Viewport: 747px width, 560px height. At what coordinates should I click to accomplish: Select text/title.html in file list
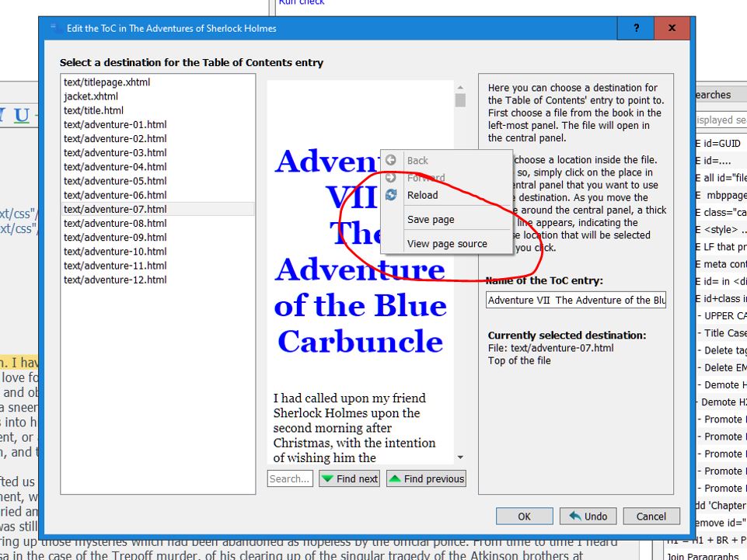[x=158, y=110]
